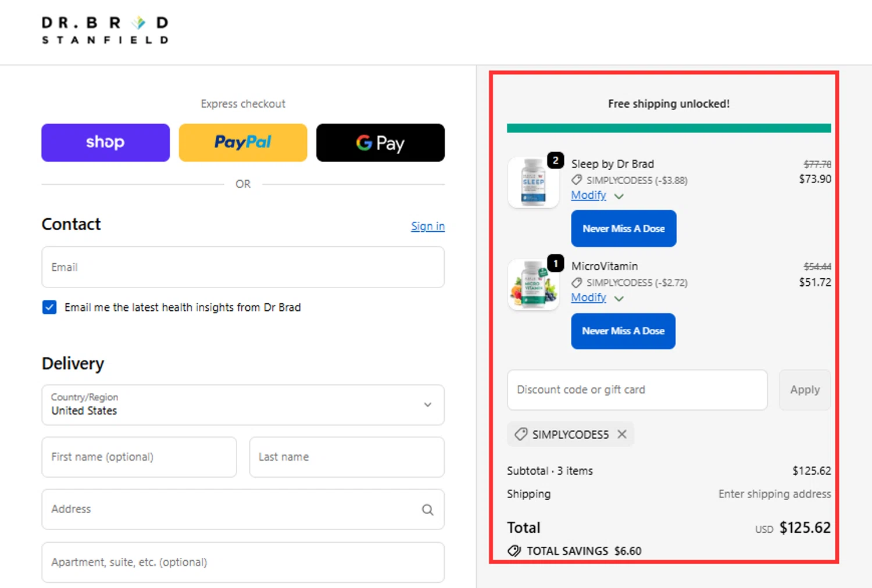Viewport: 872px width, 588px height.
Task: Click Enter shipping address text
Action: click(775, 494)
